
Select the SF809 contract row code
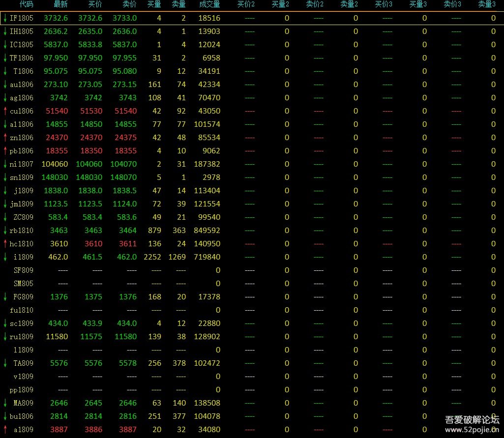pos(23,270)
